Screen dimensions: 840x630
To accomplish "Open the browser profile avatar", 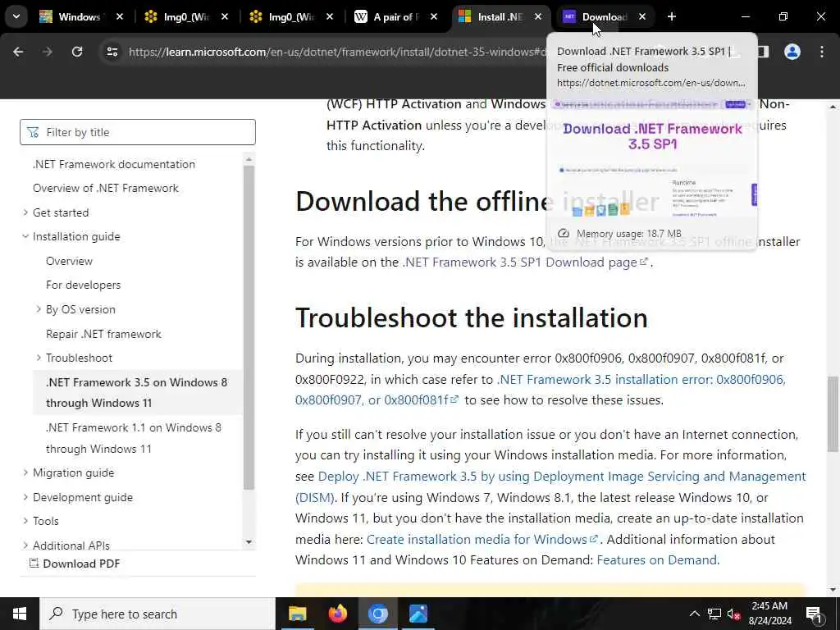I will coord(792,52).
